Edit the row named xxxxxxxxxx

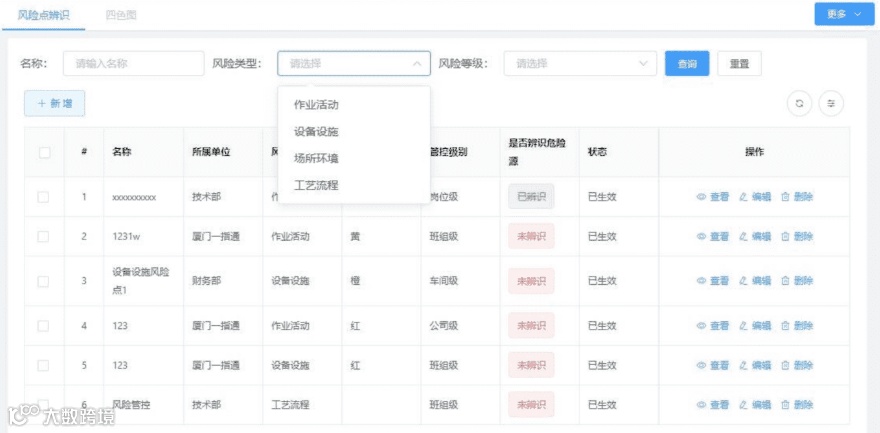coord(755,197)
